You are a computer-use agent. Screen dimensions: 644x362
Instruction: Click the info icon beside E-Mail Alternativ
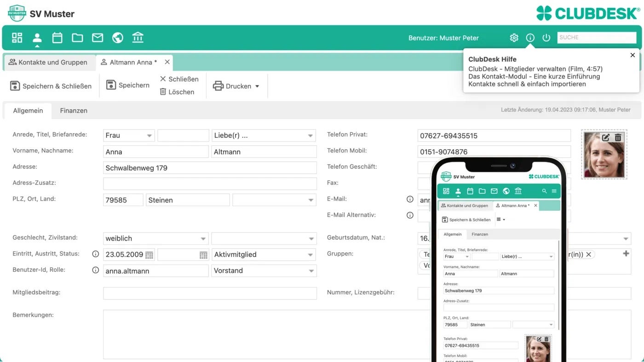pos(410,215)
